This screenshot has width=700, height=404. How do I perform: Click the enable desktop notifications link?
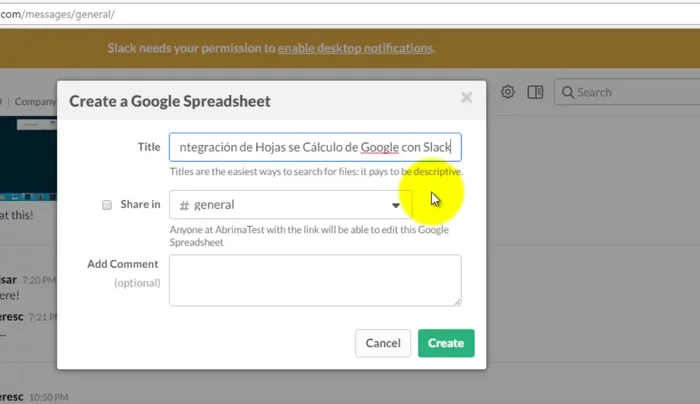coord(355,47)
